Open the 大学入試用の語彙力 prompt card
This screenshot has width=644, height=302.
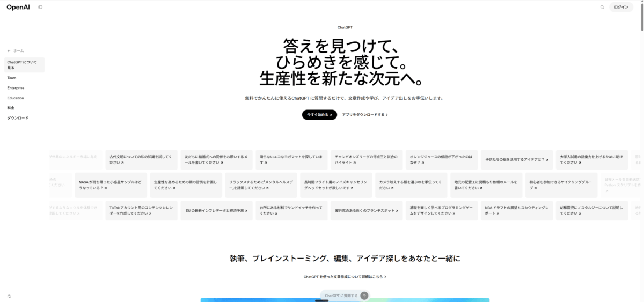pos(592,159)
